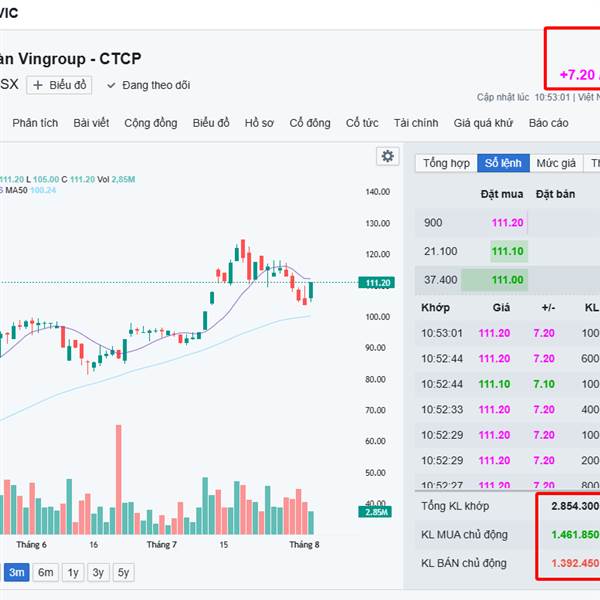This screenshot has width=600, height=600.
Task: Select the 1y chart range
Action: point(73,572)
